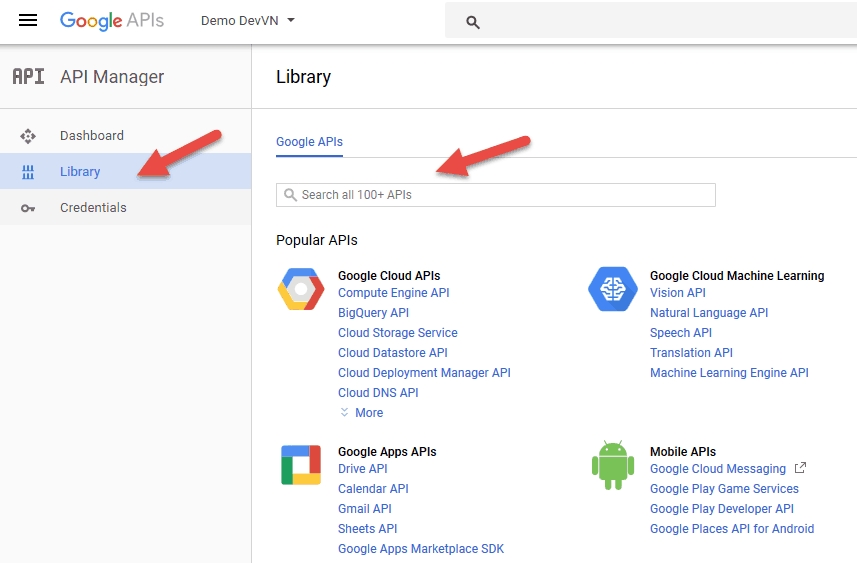The width and height of the screenshot is (857, 563).
Task: Open Google Places API for Android link
Action: [x=731, y=529]
